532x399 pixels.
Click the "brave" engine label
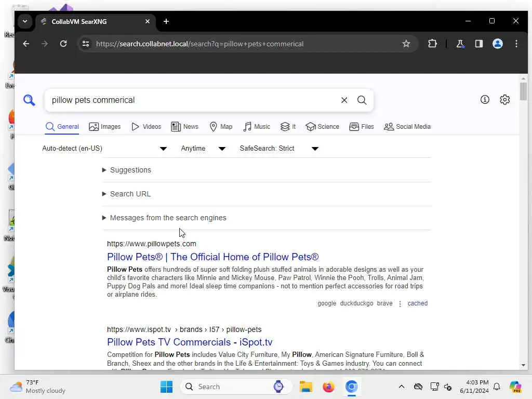pos(384,303)
